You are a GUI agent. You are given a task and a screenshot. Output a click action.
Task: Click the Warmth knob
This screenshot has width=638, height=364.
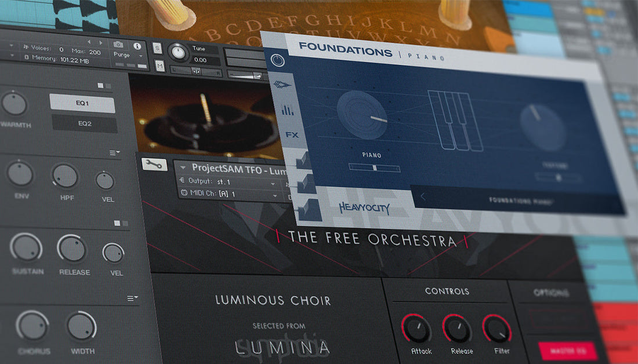(14, 104)
